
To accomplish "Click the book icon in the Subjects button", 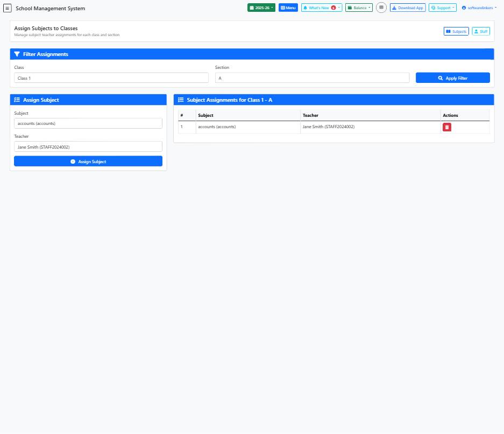I will pyautogui.click(x=448, y=31).
